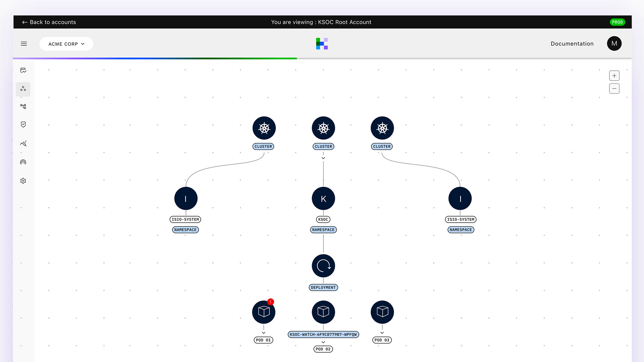Click the analytics search sidebar icon

tap(23, 143)
